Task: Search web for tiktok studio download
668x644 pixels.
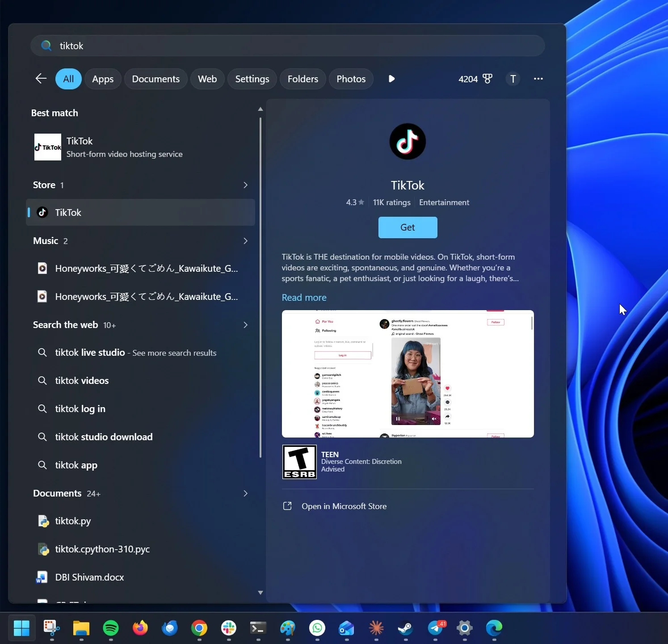Action: (140, 437)
